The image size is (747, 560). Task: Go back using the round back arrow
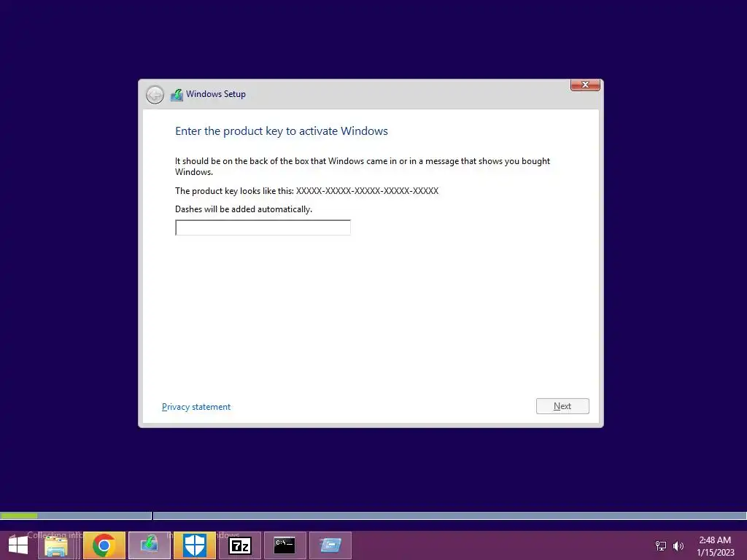click(155, 95)
